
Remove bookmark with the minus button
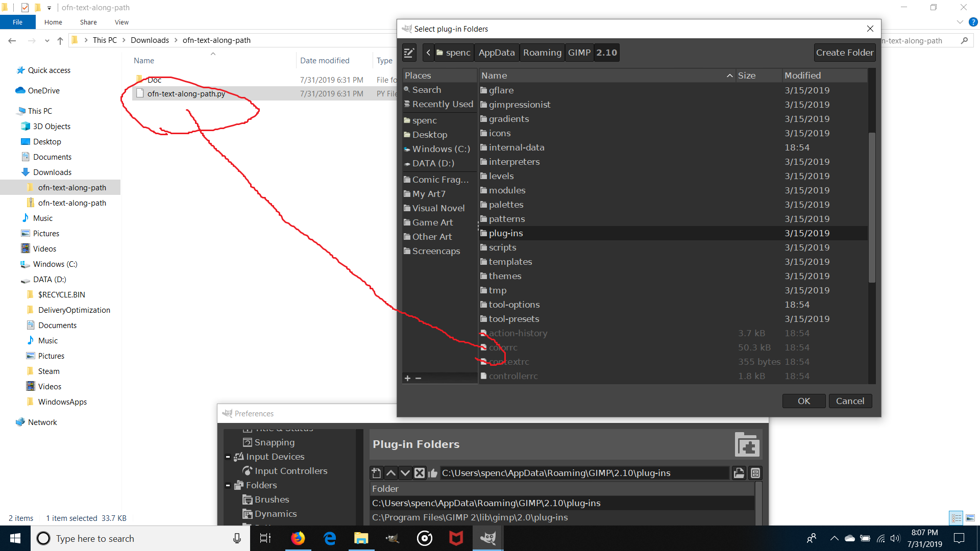[x=419, y=378]
